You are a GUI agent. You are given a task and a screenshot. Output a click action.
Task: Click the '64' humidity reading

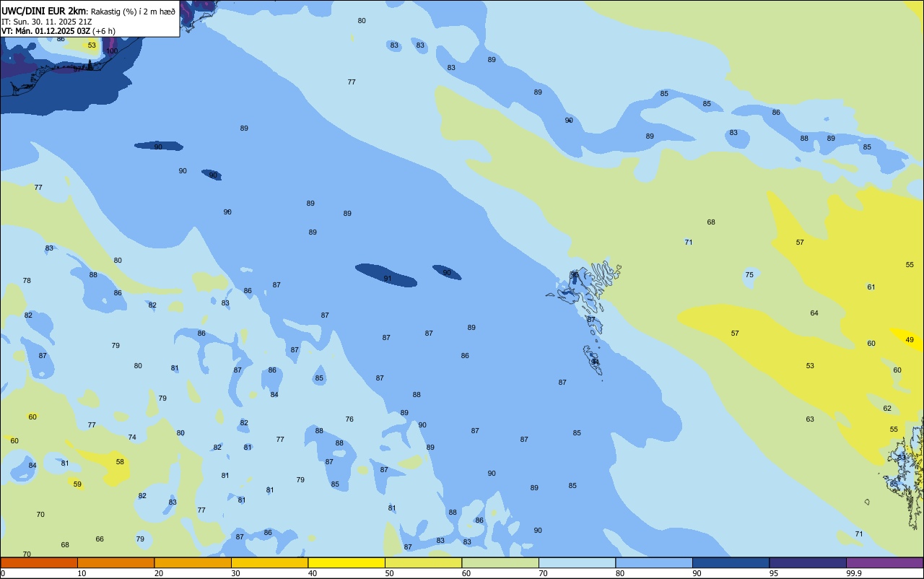(x=814, y=313)
